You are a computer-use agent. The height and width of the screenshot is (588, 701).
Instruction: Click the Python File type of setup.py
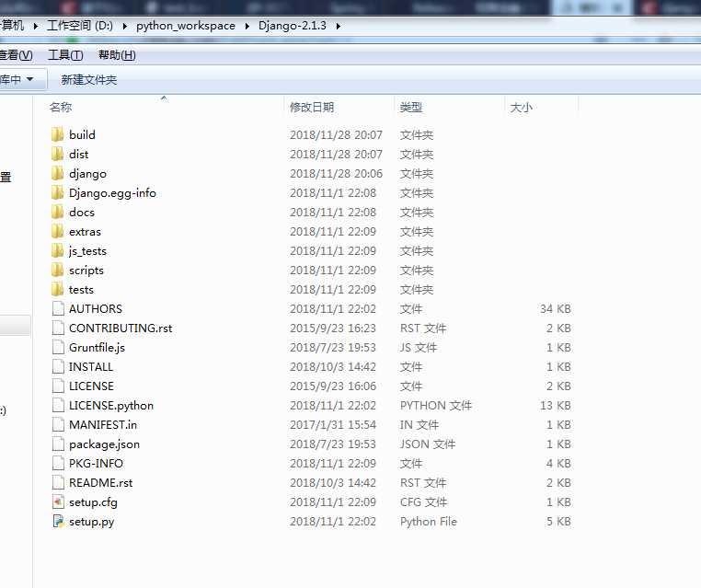click(x=429, y=522)
